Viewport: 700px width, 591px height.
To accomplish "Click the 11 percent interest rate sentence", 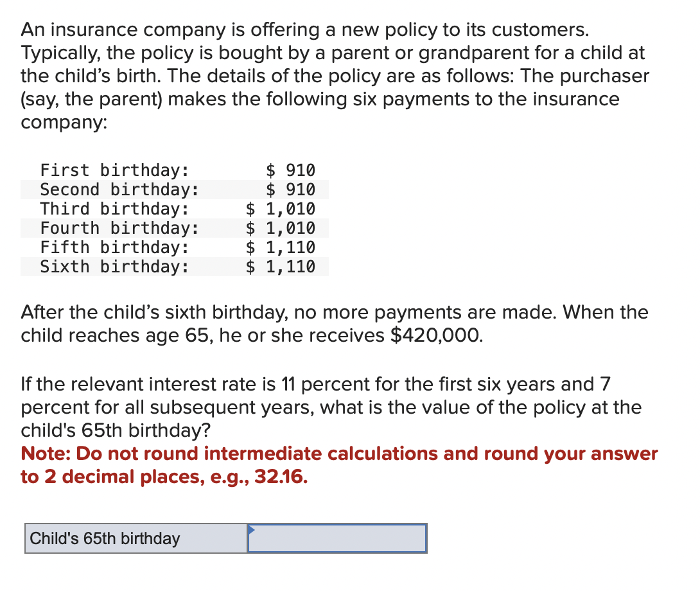I will (x=331, y=407).
